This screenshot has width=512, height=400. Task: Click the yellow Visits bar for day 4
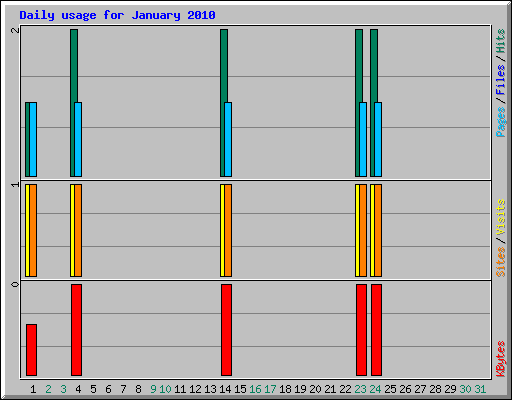(x=72, y=230)
